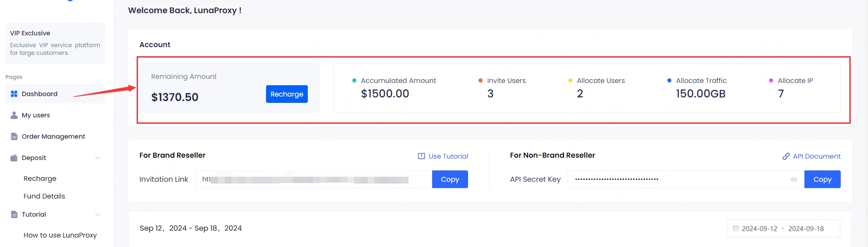The image size is (868, 247).
Task: Open How to use LunaProxy
Action: coord(60,235)
